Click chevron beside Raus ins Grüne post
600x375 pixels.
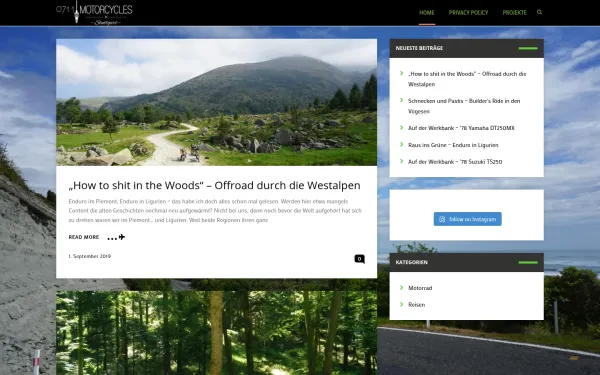[401, 144]
